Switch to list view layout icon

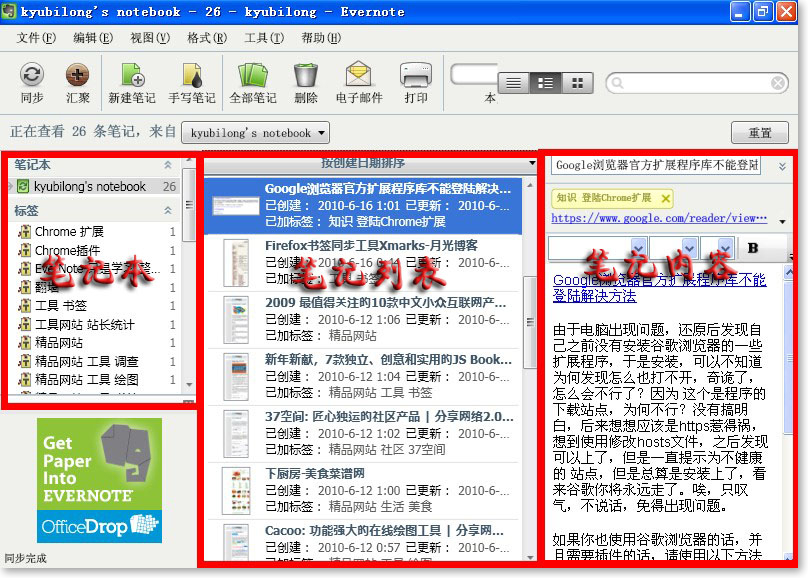point(514,83)
